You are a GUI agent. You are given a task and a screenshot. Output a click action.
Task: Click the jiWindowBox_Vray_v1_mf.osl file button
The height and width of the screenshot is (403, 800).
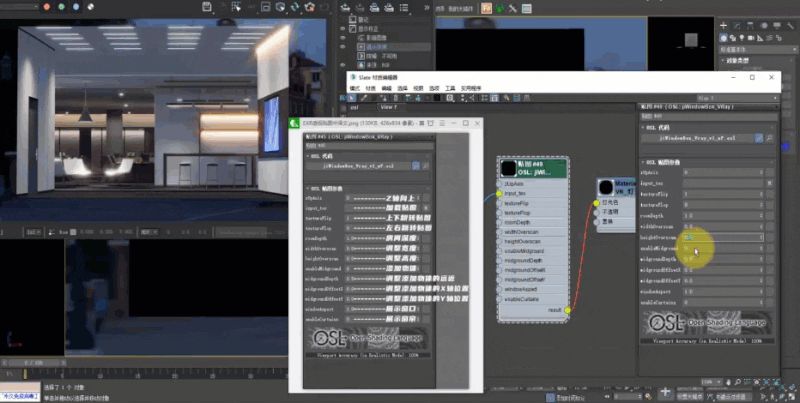pos(697,138)
